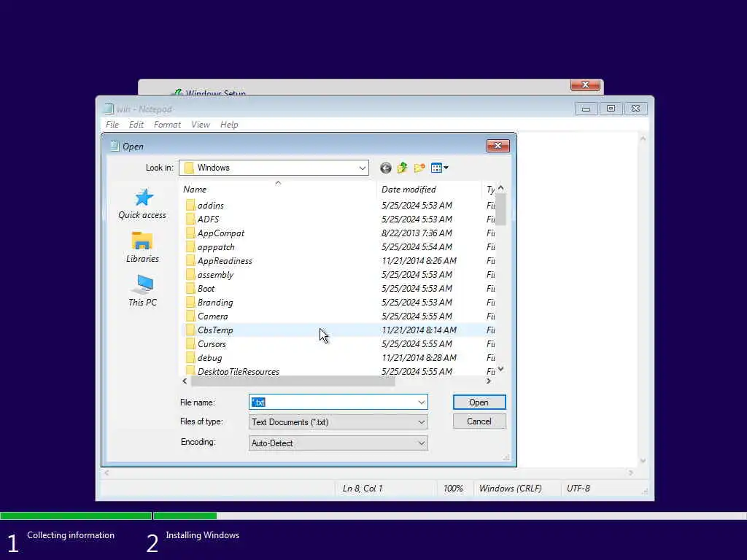
Task: Go up one folder level icon
Action: click(x=403, y=168)
